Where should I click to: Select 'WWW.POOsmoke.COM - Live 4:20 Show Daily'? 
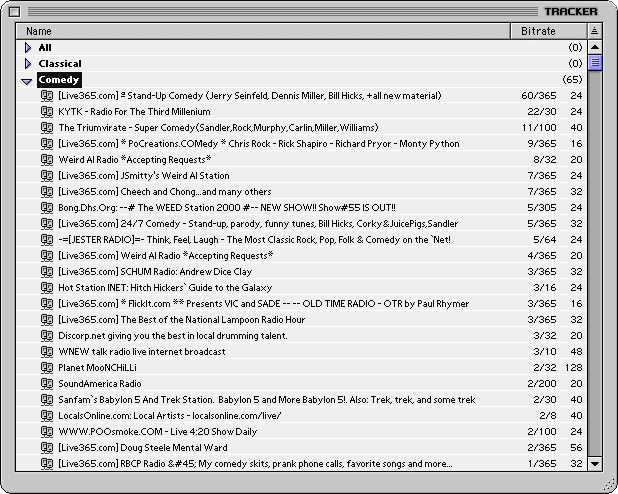tap(158, 432)
